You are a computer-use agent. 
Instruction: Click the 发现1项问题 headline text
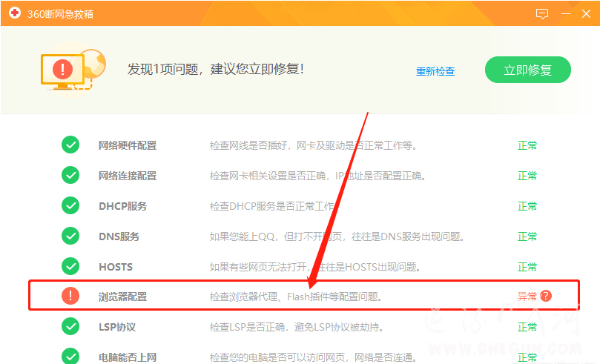[215, 69]
